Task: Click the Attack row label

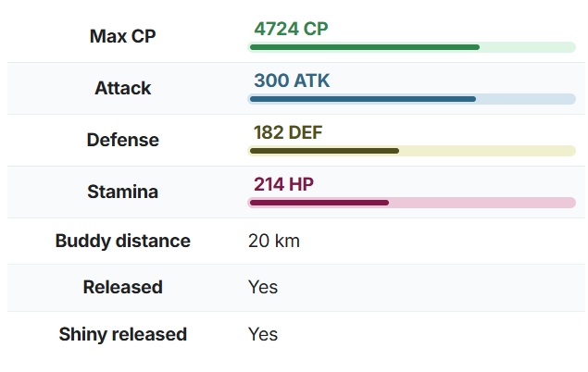Action: point(123,88)
